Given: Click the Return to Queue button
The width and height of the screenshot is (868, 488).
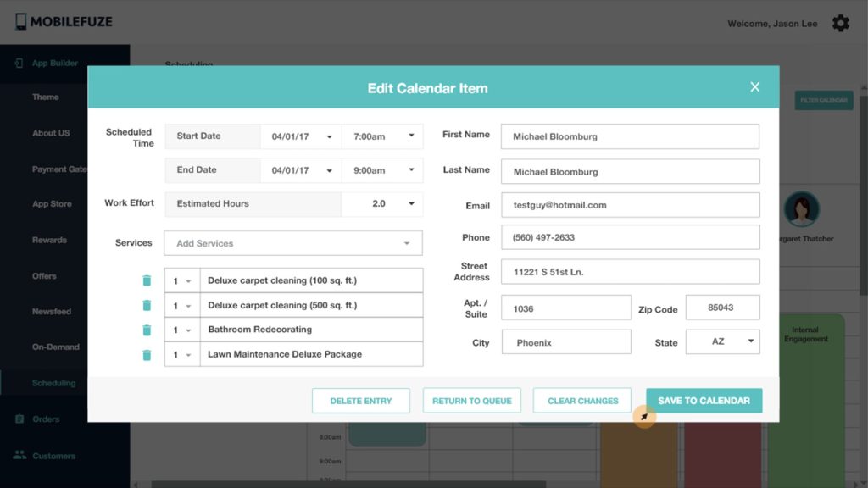Looking at the screenshot, I should (x=471, y=401).
